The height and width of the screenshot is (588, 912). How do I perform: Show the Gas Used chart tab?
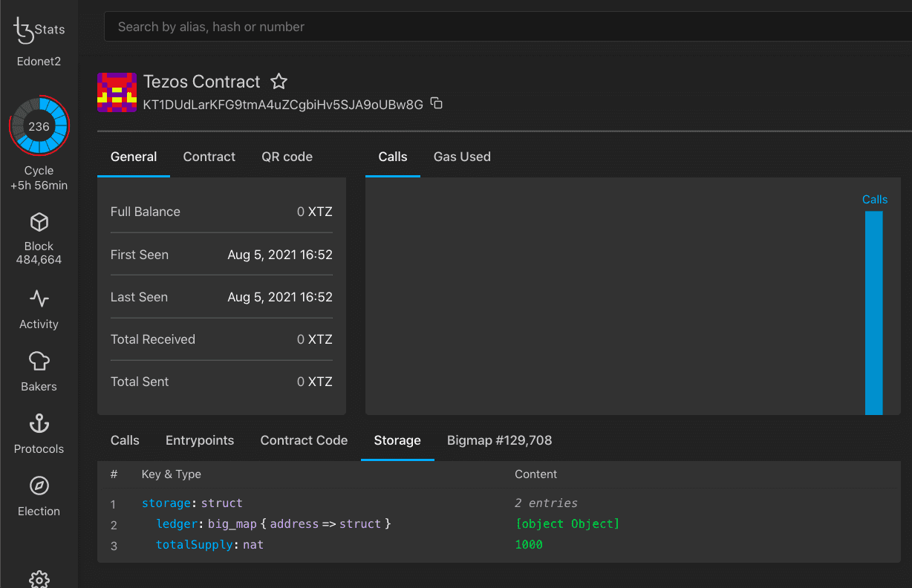[462, 157]
